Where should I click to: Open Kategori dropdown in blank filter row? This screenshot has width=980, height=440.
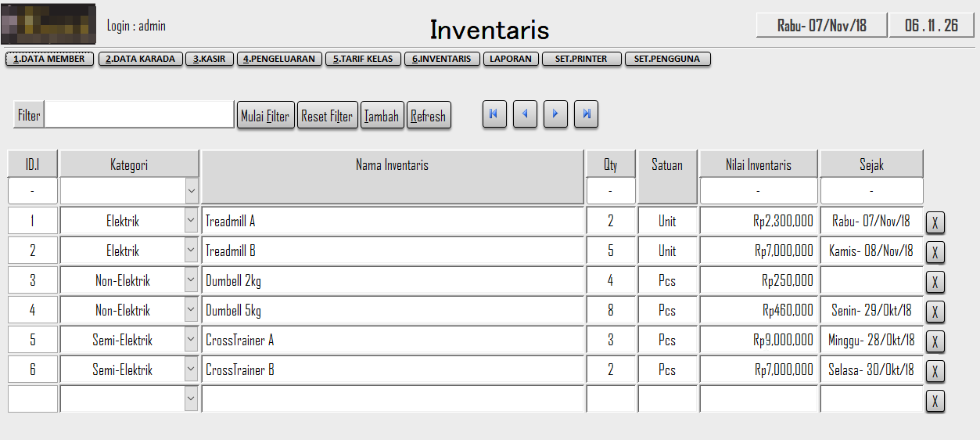click(192, 190)
